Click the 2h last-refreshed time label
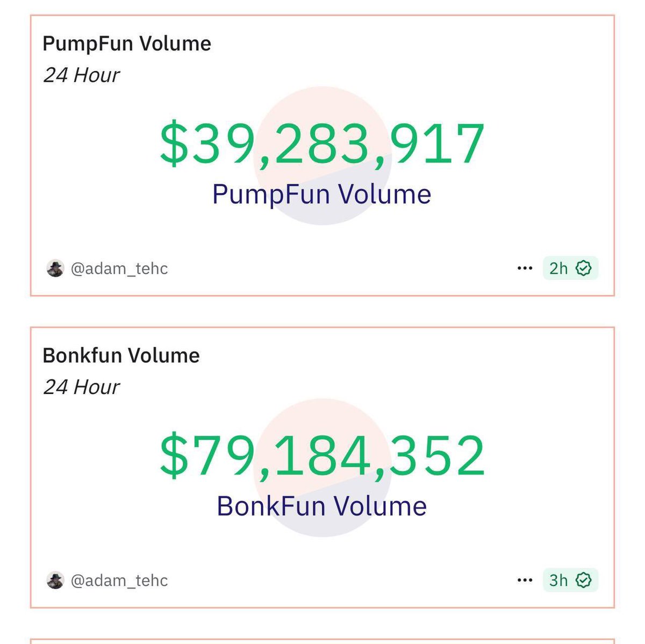 (x=558, y=268)
